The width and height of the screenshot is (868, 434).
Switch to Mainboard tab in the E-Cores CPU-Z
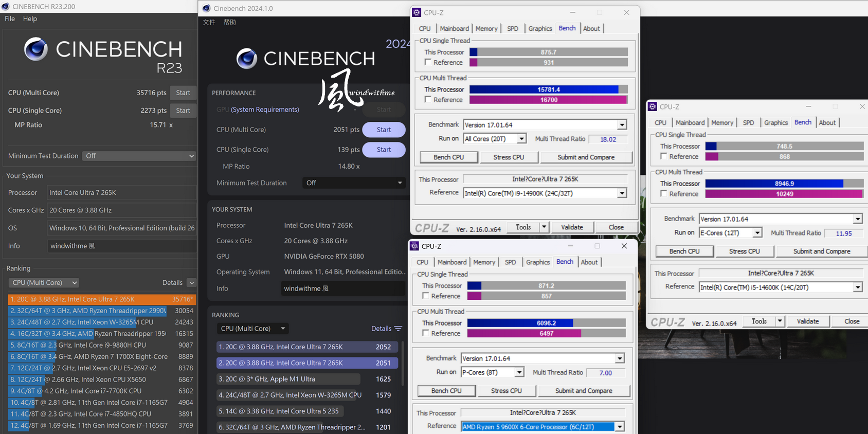pos(690,123)
